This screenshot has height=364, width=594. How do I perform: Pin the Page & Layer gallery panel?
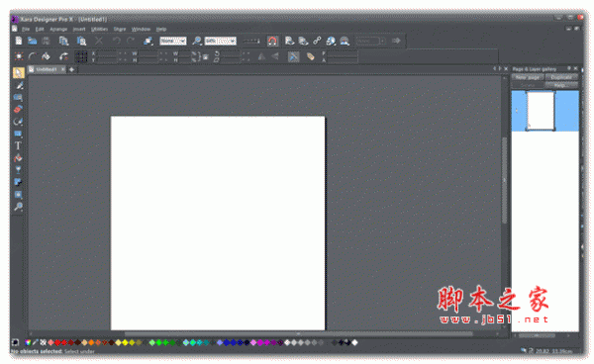coord(568,68)
